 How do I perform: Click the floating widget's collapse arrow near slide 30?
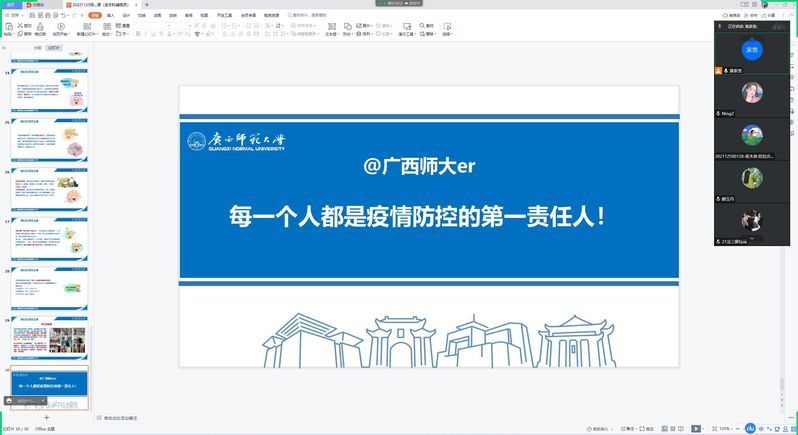click(x=43, y=401)
